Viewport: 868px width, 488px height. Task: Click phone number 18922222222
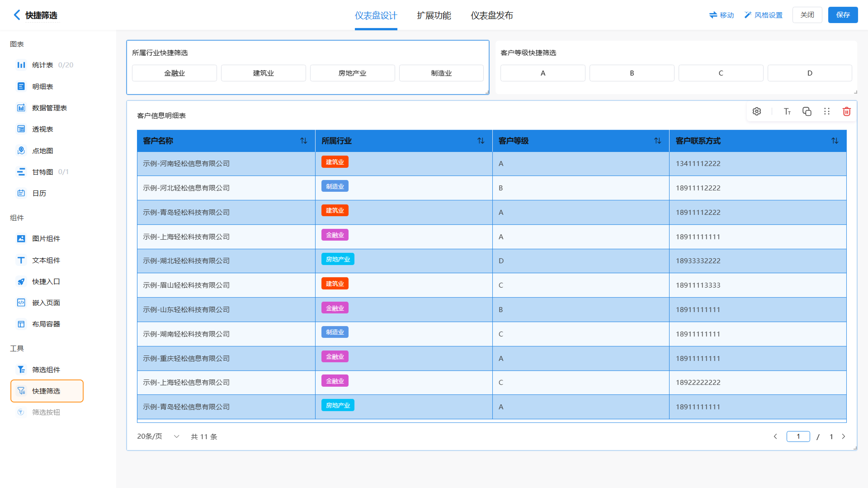698,383
